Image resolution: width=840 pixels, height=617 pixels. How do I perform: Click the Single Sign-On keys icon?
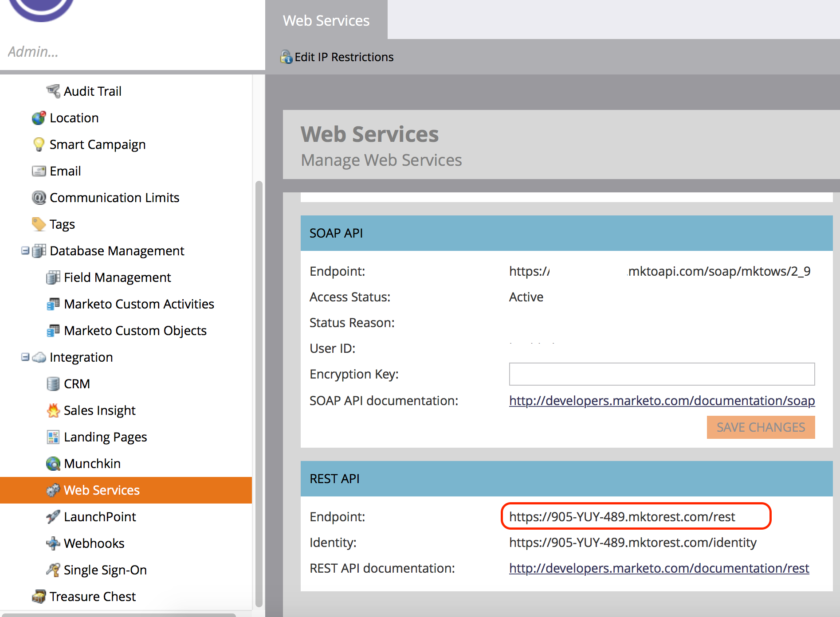pyautogui.click(x=53, y=570)
